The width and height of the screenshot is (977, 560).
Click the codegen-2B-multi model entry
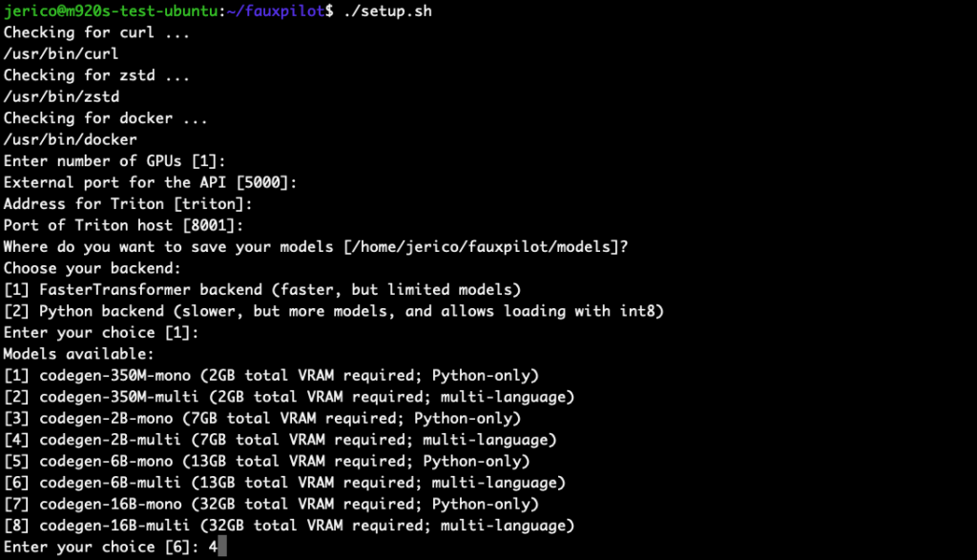tap(280, 440)
